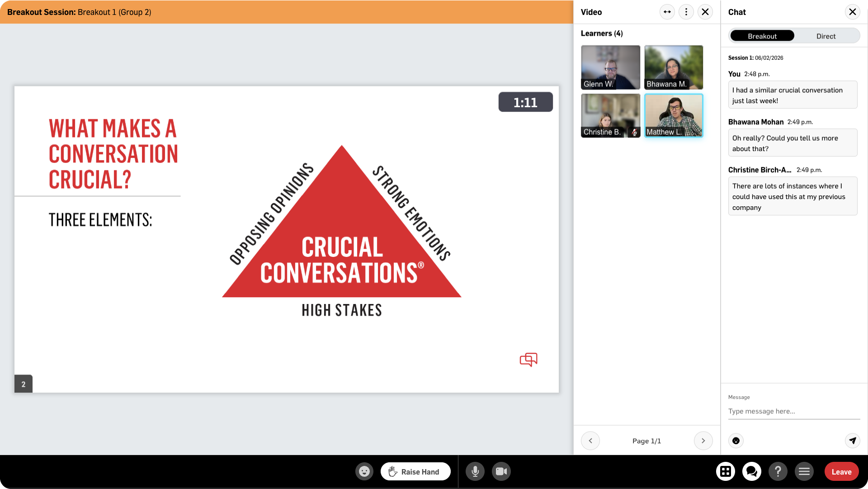Go to next page of learners

[x=703, y=441]
